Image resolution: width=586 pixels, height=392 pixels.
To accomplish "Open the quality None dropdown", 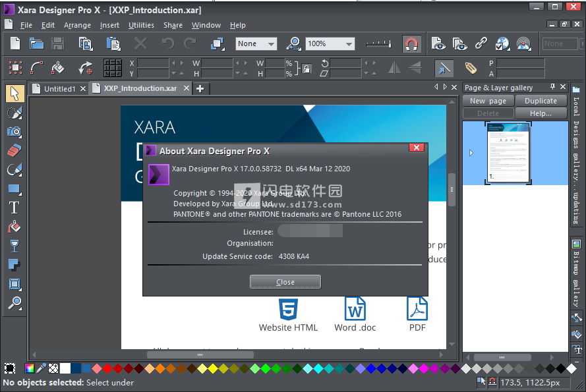I will coord(256,43).
